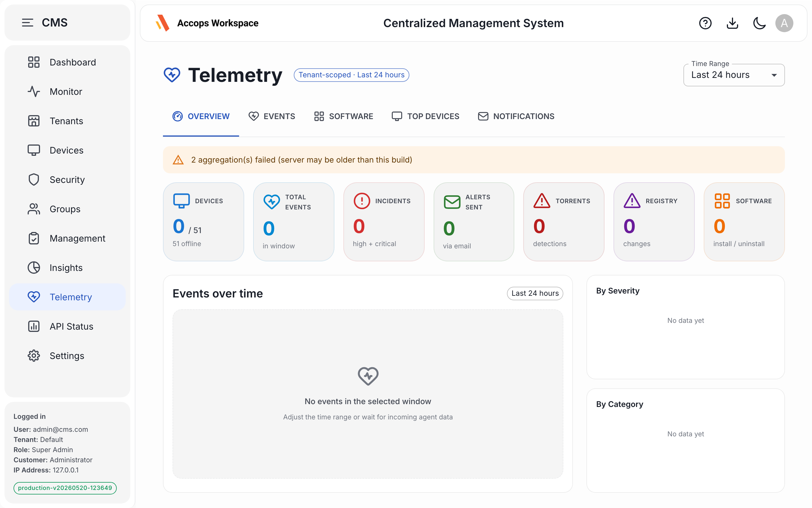Click the Management clipboard icon

pyautogui.click(x=34, y=238)
